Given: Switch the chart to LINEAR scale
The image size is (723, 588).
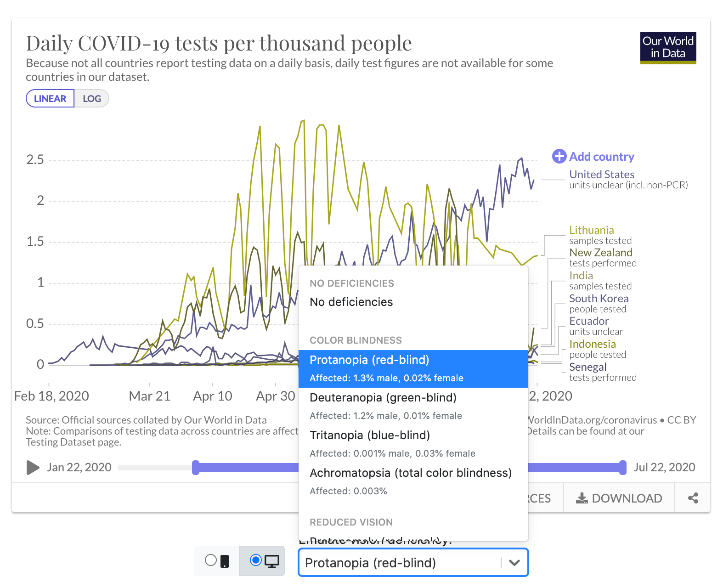Looking at the screenshot, I should coord(50,98).
